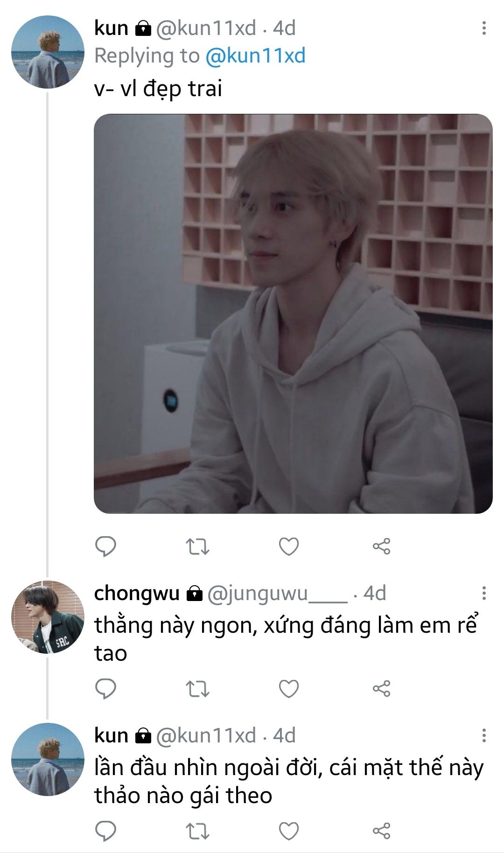The height and width of the screenshot is (853, 504).
Task: Like chongwu's reply tweet
Action: (x=289, y=689)
